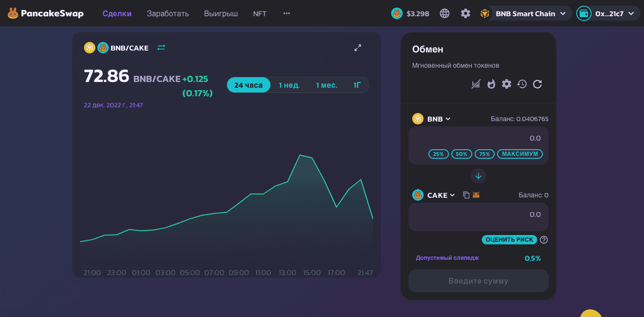Select the 1 мес. chart range

(x=326, y=85)
